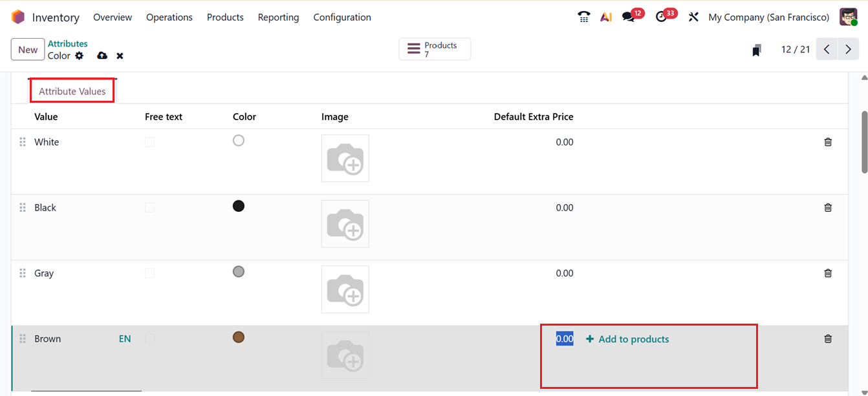
Task: Open the gear actions menu on Color
Action: tap(79, 56)
